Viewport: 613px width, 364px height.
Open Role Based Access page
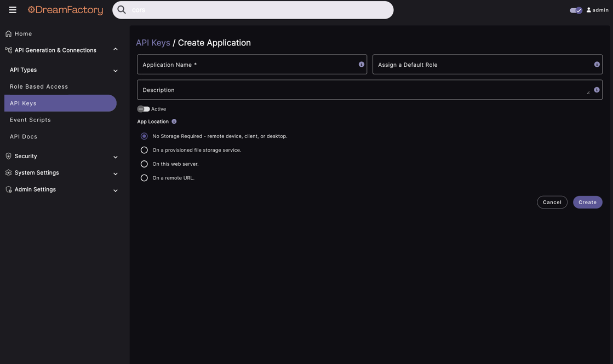click(x=39, y=86)
